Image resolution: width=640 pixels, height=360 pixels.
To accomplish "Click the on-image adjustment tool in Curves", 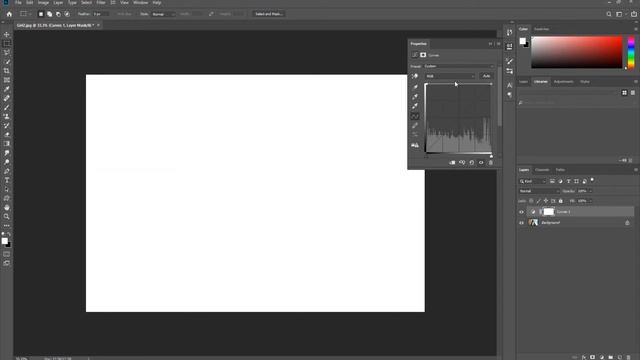I will tap(415, 76).
